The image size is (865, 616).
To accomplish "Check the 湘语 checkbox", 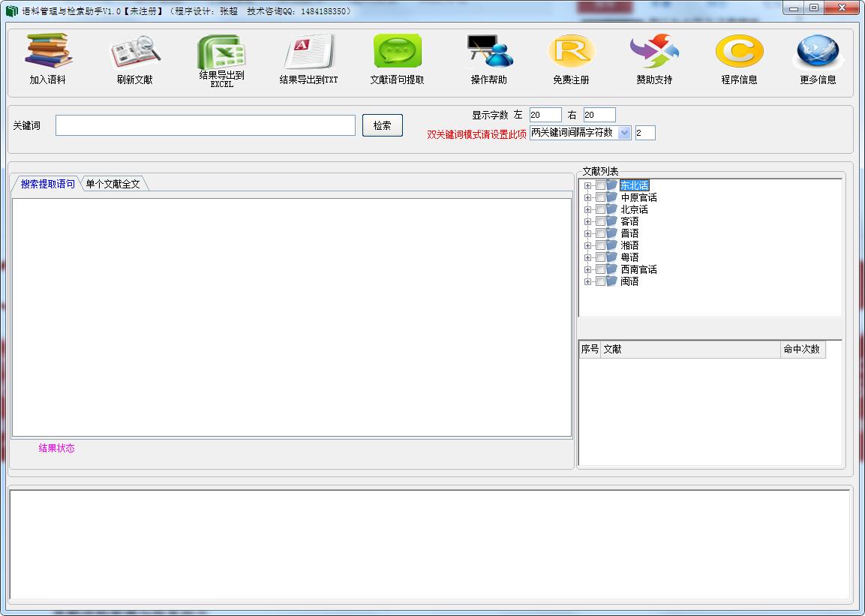I will point(600,245).
